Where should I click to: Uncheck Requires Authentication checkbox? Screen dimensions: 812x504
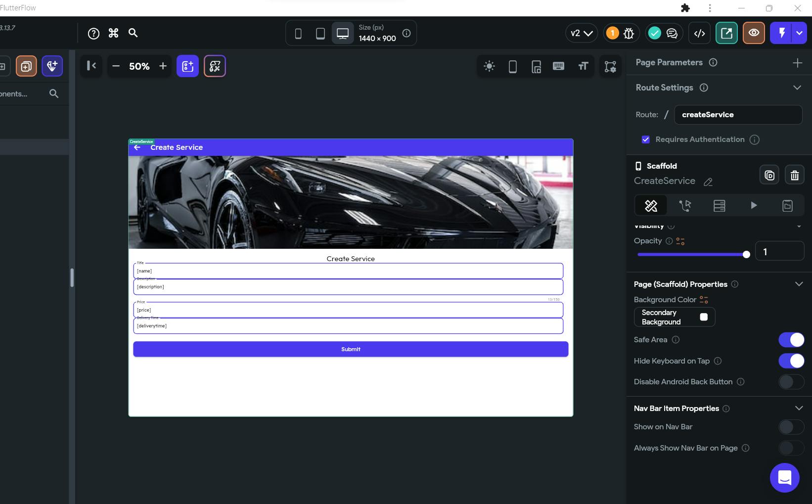click(x=645, y=139)
